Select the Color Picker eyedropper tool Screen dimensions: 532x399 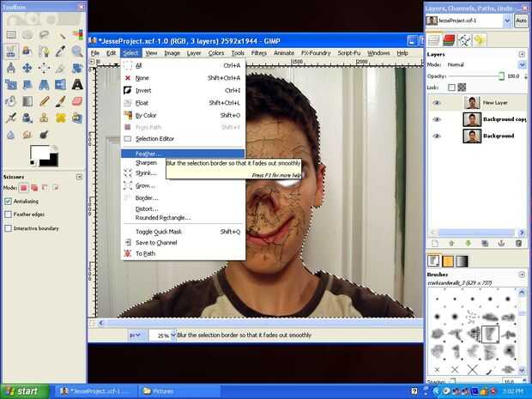click(x=61, y=51)
